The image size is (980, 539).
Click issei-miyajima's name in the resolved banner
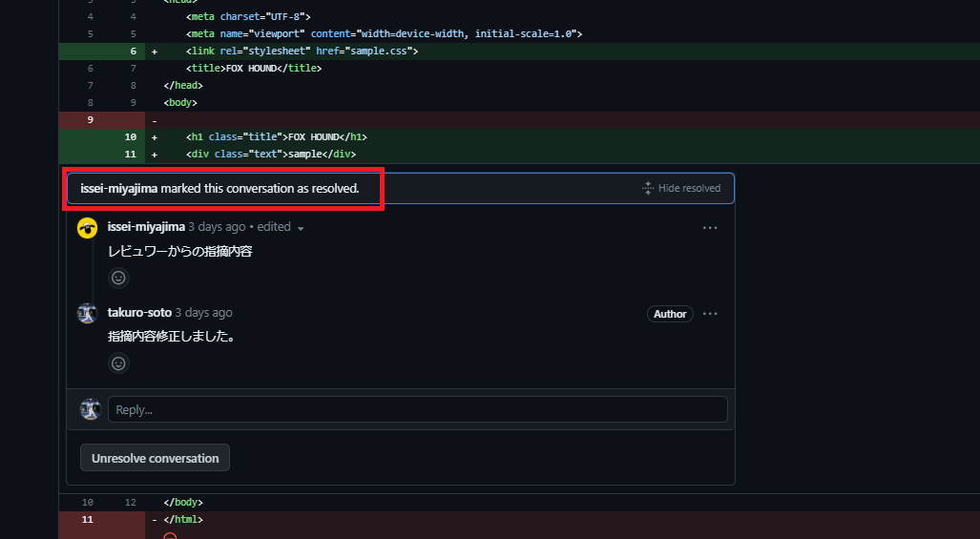(x=119, y=189)
